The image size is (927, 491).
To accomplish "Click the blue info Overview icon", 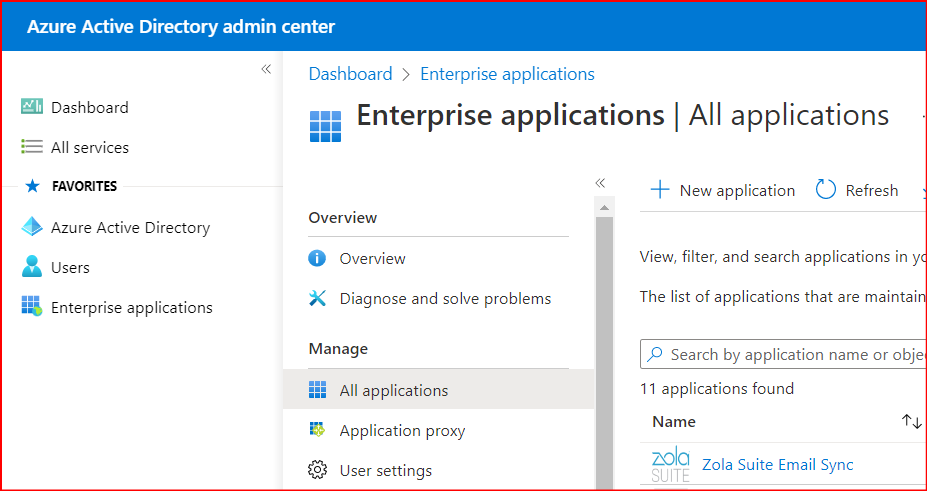I will point(317,258).
